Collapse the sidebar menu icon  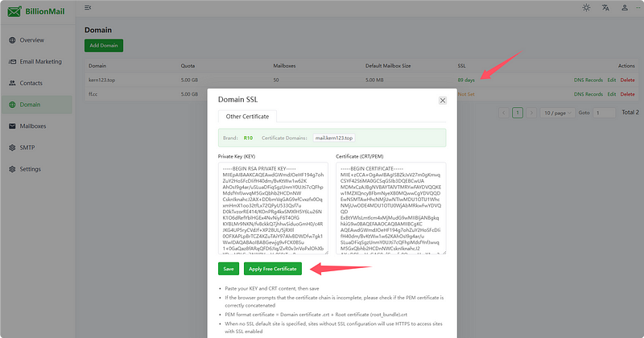tap(88, 7)
